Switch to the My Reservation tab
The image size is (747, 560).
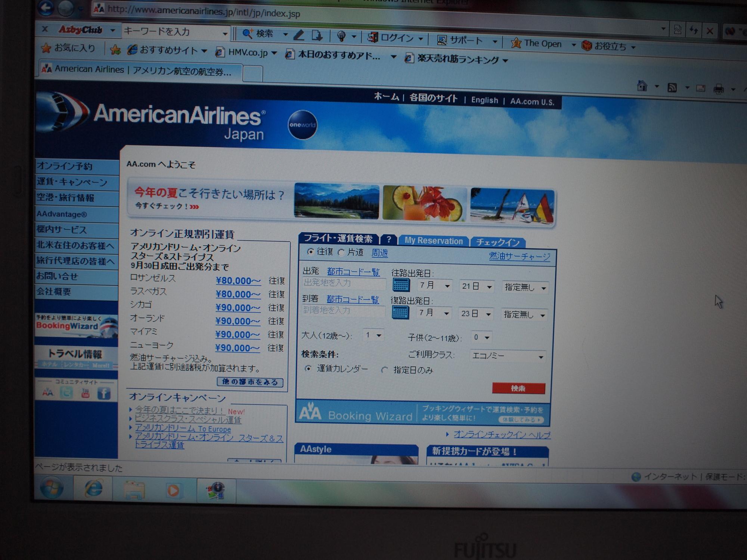[x=433, y=241]
